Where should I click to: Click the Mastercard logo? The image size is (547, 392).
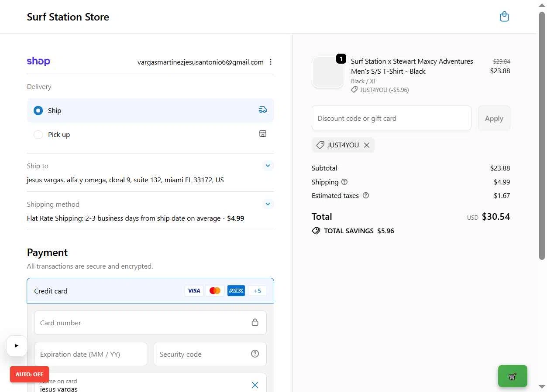tap(215, 291)
